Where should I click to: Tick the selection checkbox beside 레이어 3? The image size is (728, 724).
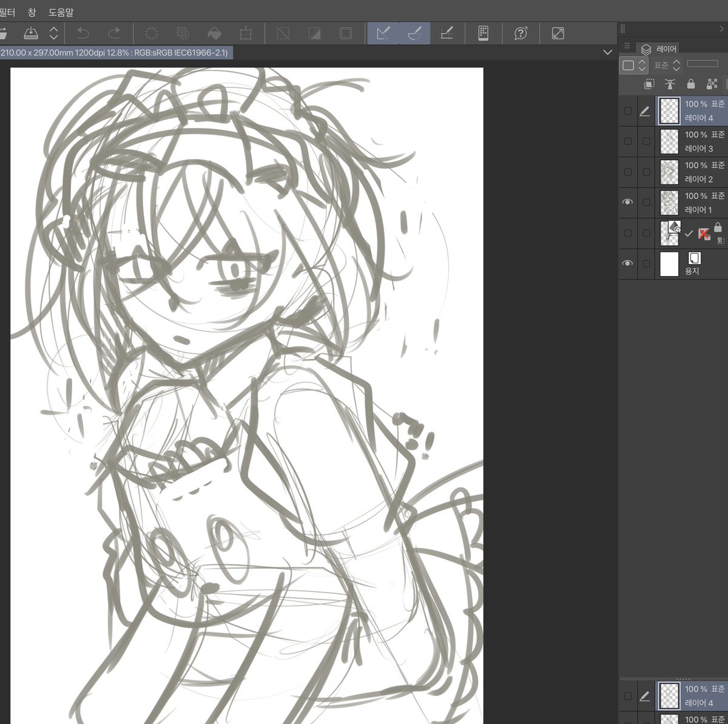pos(647,141)
